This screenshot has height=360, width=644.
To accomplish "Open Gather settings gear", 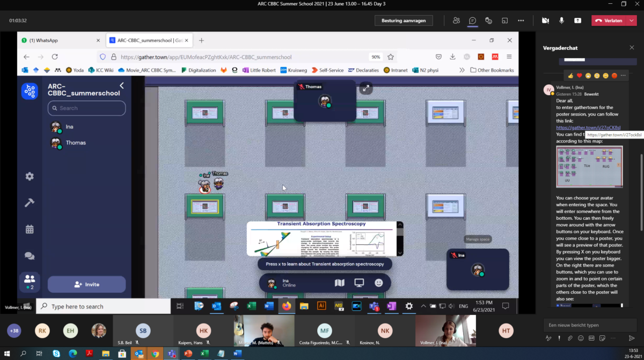I will pyautogui.click(x=30, y=176).
